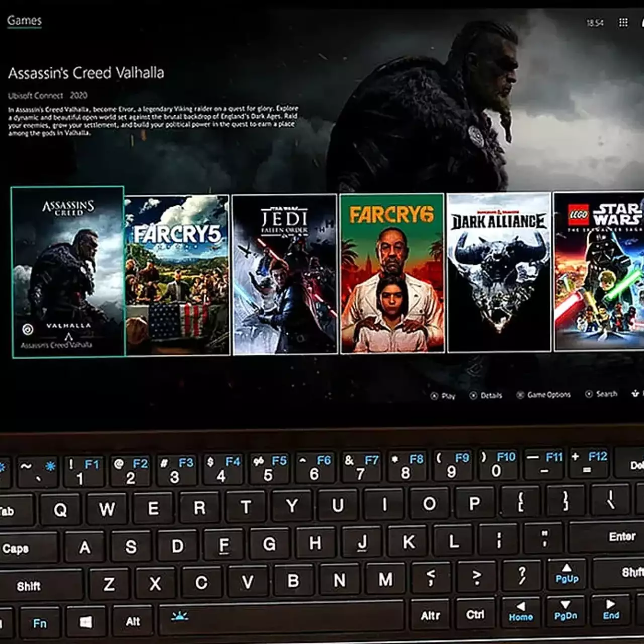This screenshot has width=644, height=644.
Task: Select the Assassin's Creed Valhalla cover
Action: click(x=68, y=272)
